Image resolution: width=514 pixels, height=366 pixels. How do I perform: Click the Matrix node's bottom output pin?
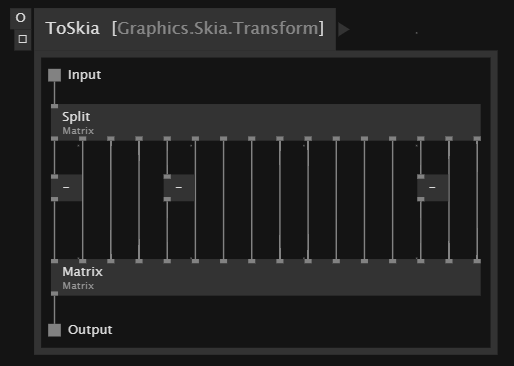point(54,293)
